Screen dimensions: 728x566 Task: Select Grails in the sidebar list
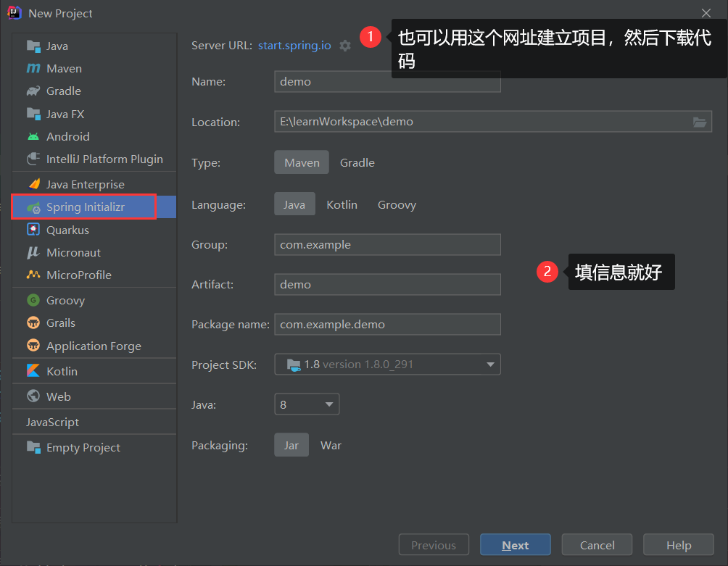tap(94, 322)
